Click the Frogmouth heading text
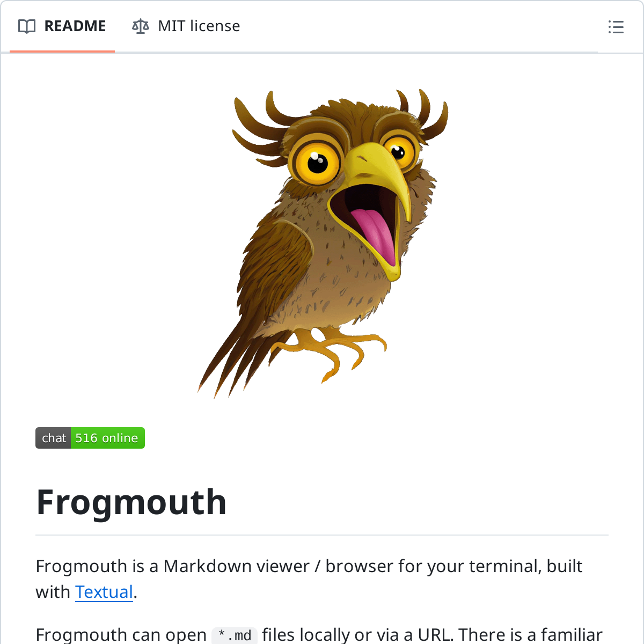Viewport: 644px width, 644px height. [x=131, y=502]
